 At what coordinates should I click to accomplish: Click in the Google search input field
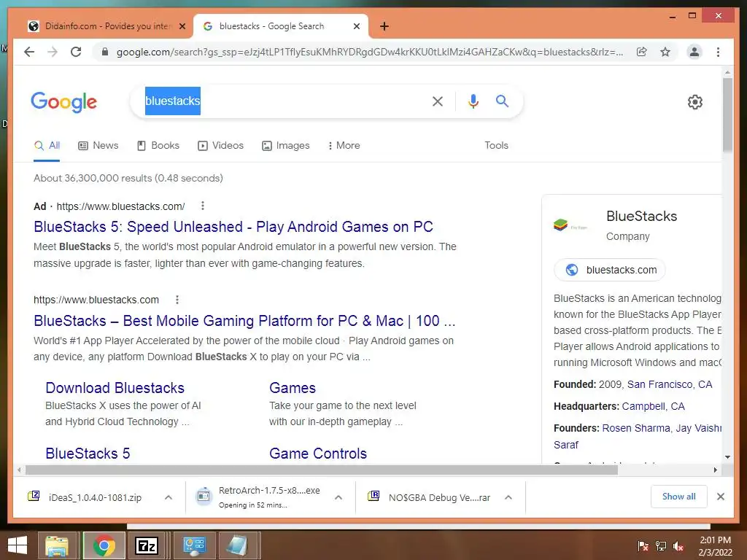(281, 101)
